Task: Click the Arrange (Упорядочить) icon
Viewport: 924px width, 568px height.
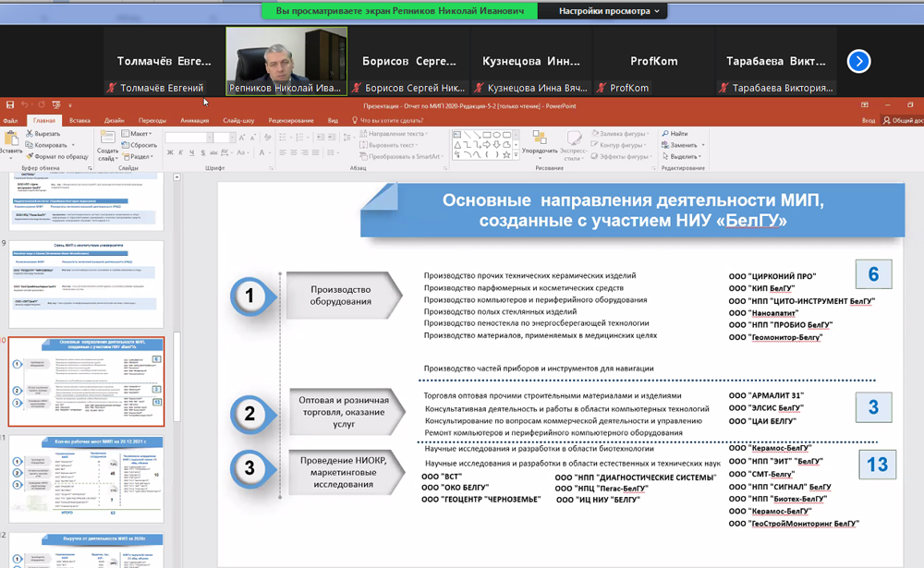Action: [540, 140]
